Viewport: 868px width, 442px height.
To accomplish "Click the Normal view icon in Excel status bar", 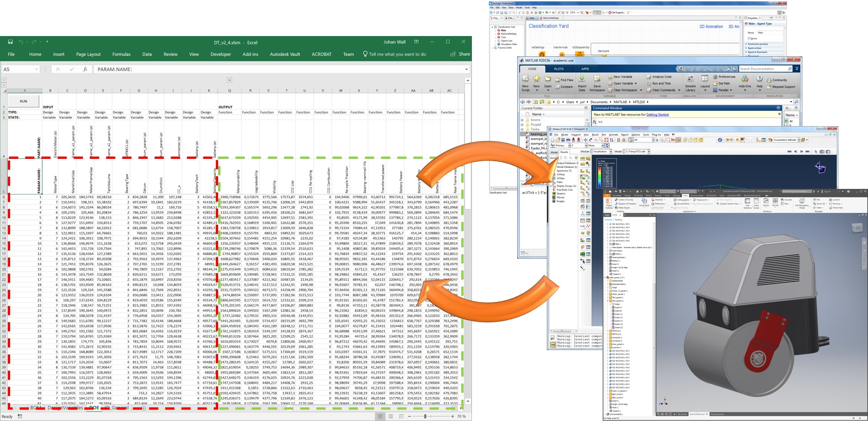I will pyautogui.click(x=380, y=416).
